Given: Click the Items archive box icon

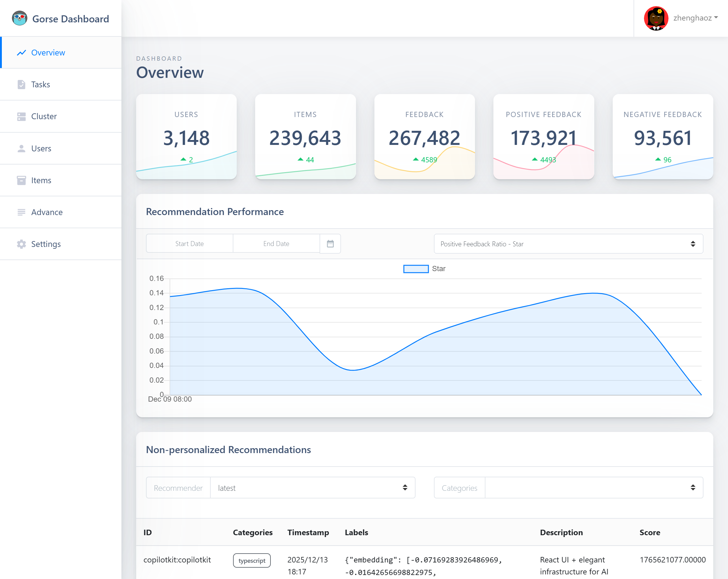Looking at the screenshot, I should tap(21, 180).
